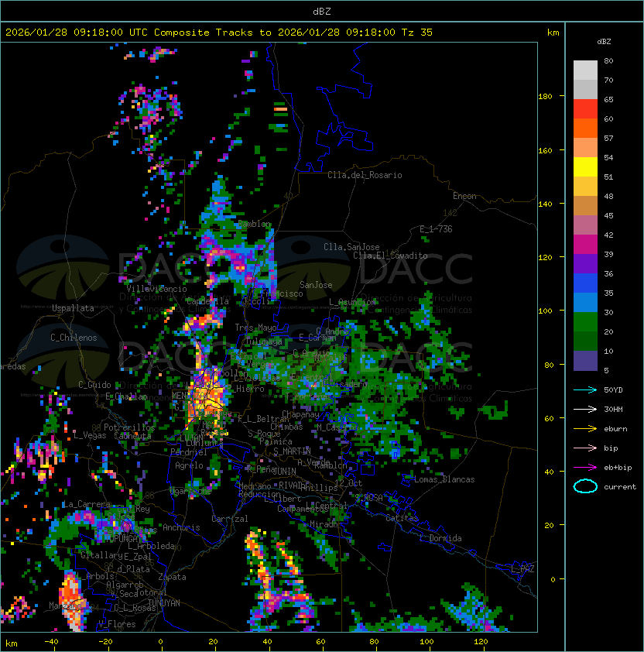Click the legend label 'current'
644x652 pixels.
(620, 487)
